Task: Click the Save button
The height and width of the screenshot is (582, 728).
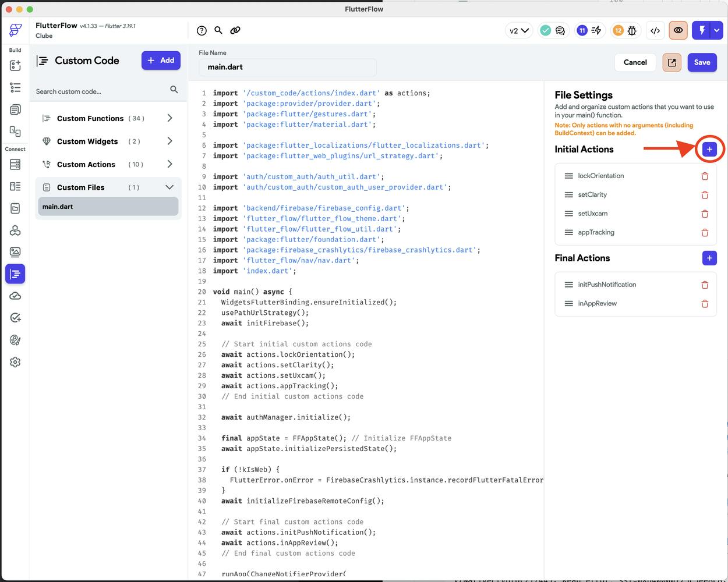Action: tap(702, 62)
